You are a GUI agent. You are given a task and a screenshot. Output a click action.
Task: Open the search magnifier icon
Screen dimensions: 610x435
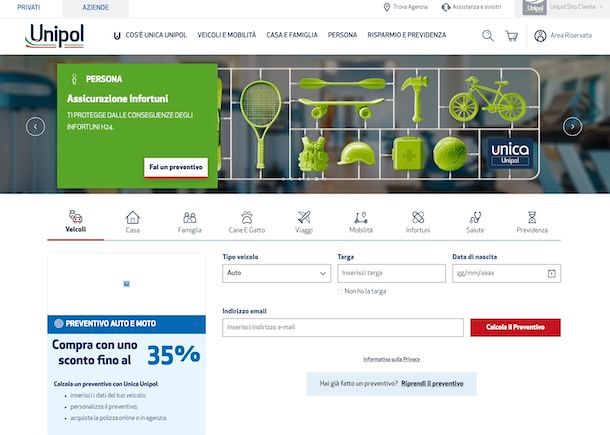point(488,36)
